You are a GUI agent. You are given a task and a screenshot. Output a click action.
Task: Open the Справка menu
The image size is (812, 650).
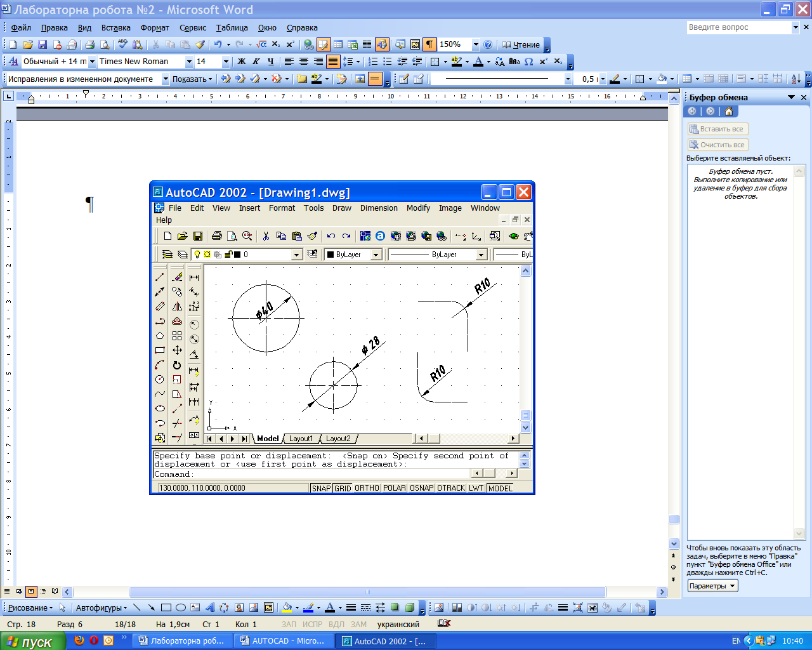click(x=302, y=27)
